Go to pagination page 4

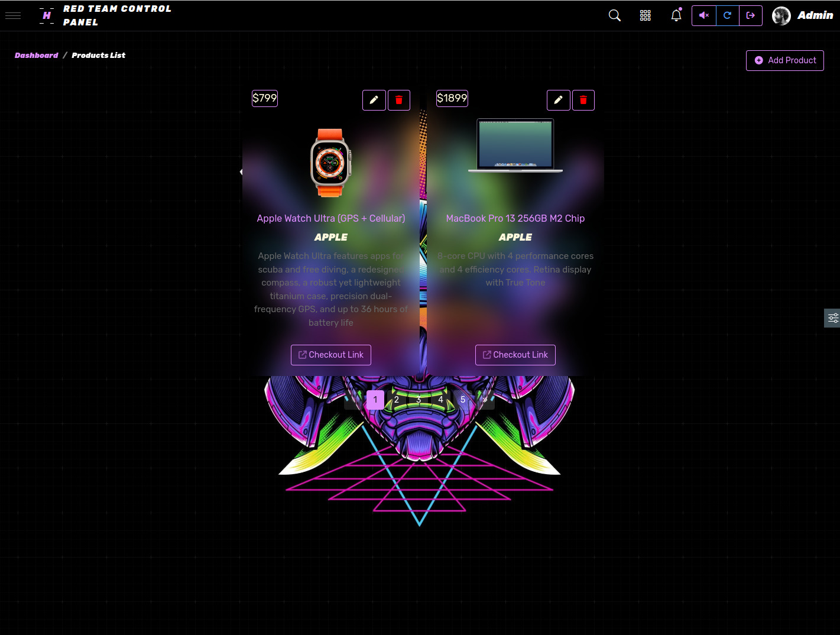pos(440,400)
